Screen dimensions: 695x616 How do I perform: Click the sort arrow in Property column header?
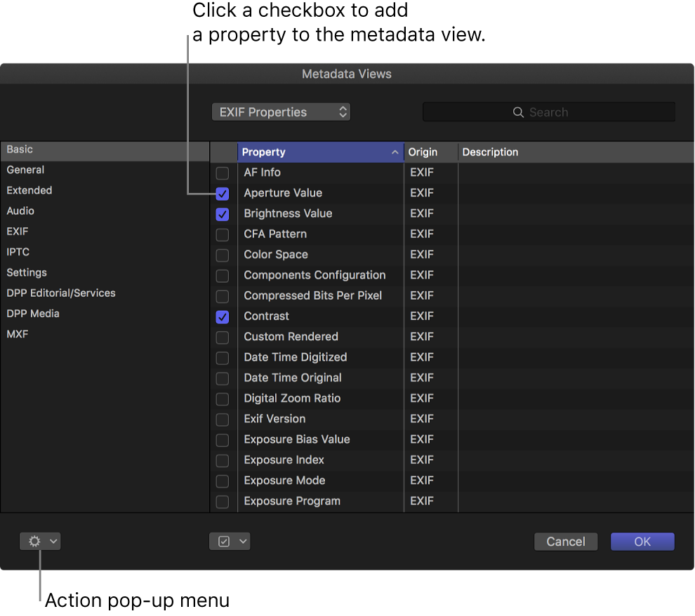pos(395,152)
